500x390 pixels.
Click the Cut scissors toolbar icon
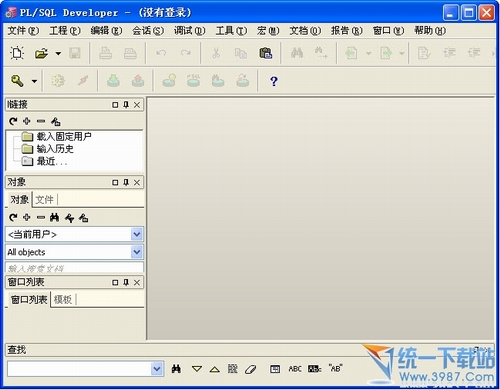(216, 53)
